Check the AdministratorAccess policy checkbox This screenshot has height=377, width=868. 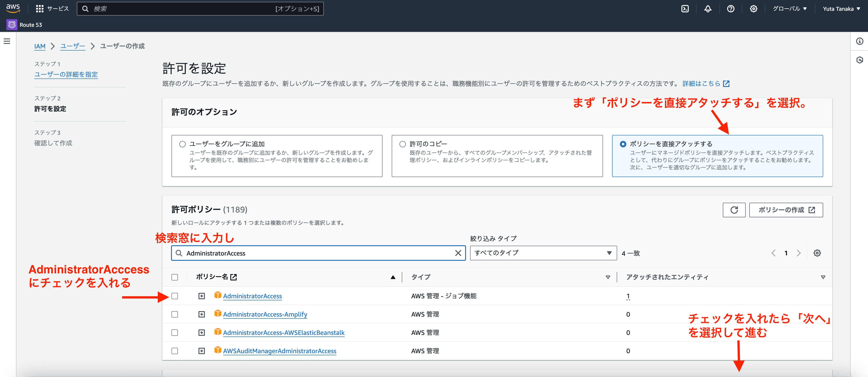[x=174, y=296]
